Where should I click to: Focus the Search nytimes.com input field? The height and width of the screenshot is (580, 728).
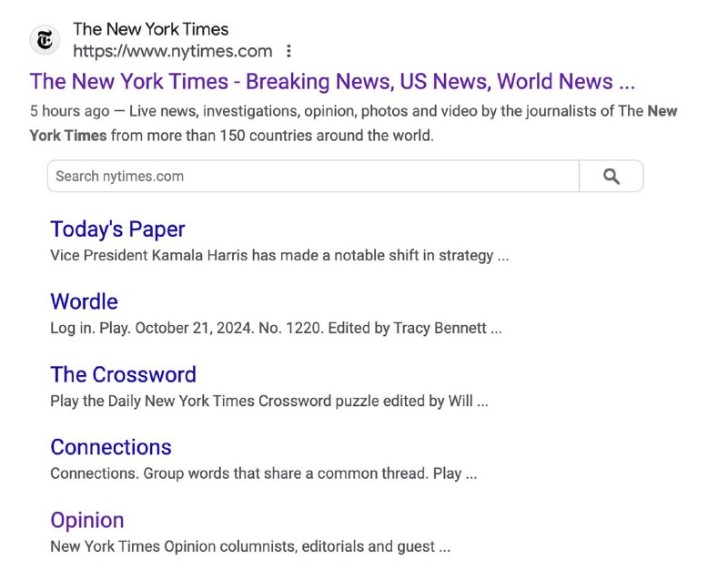point(313,176)
